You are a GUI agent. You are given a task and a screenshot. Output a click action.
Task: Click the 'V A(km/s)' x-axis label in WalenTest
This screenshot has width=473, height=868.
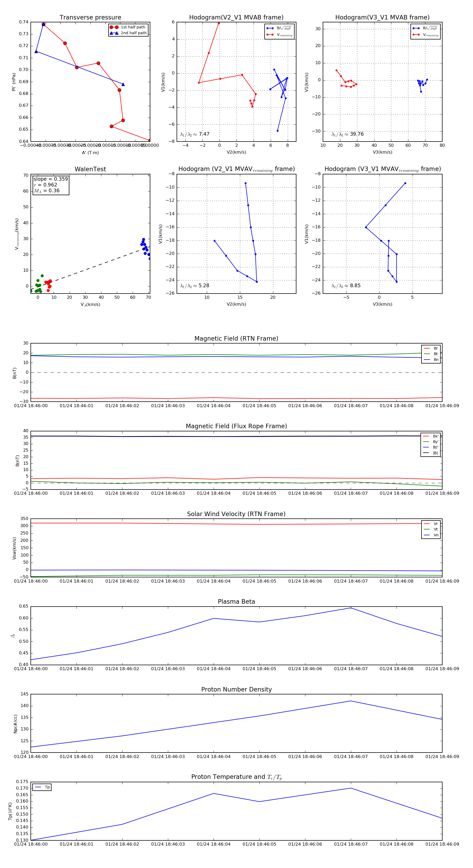[90, 305]
